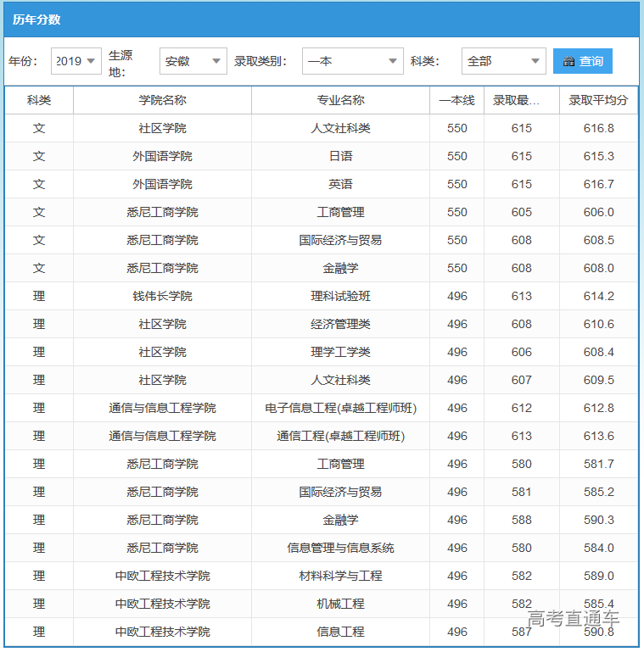Click the truncated 录取最… column header

(522, 100)
